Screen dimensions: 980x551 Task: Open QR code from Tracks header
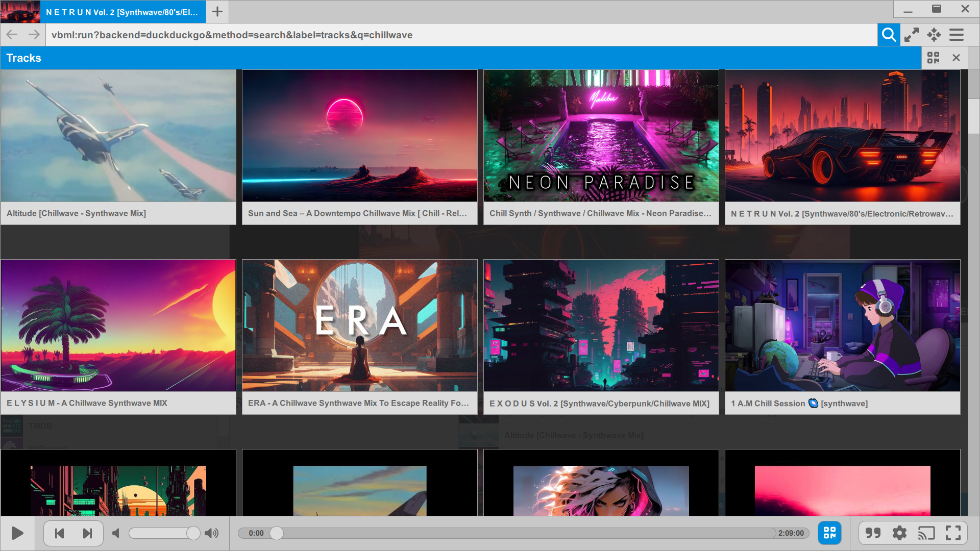click(x=933, y=58)
